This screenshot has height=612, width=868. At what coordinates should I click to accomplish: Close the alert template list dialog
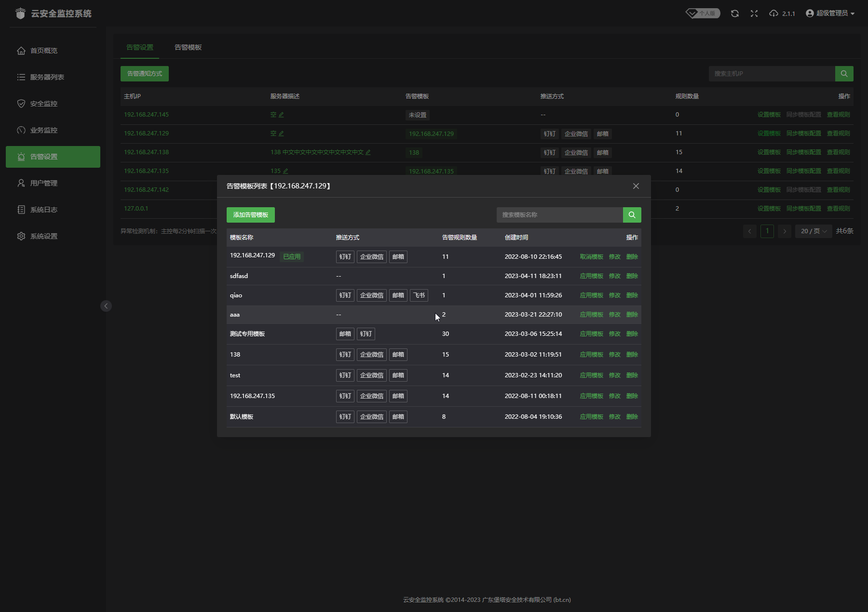(x=636, y=186)
